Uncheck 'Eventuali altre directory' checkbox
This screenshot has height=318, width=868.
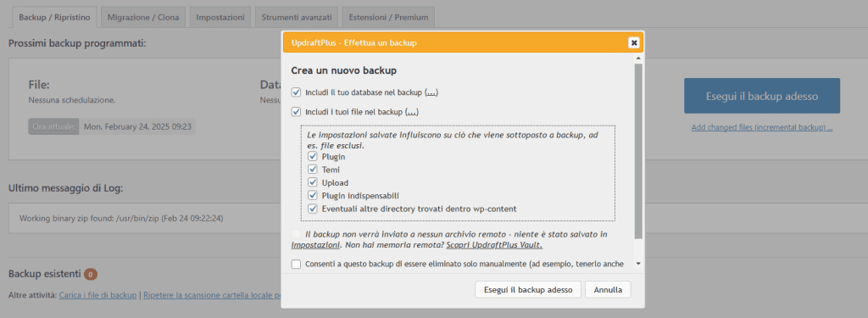(313, 209)
